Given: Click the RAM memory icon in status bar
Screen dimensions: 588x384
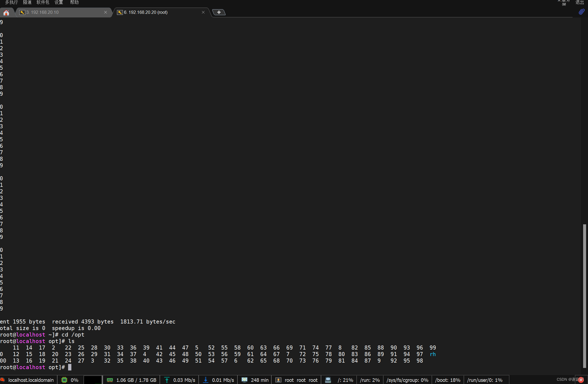Looking at the screenshot, I should pos(110,380).
